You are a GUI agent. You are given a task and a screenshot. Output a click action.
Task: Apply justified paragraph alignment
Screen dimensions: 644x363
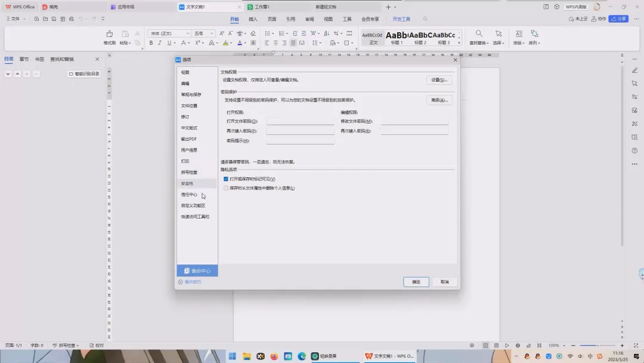[x=293, y=43]
